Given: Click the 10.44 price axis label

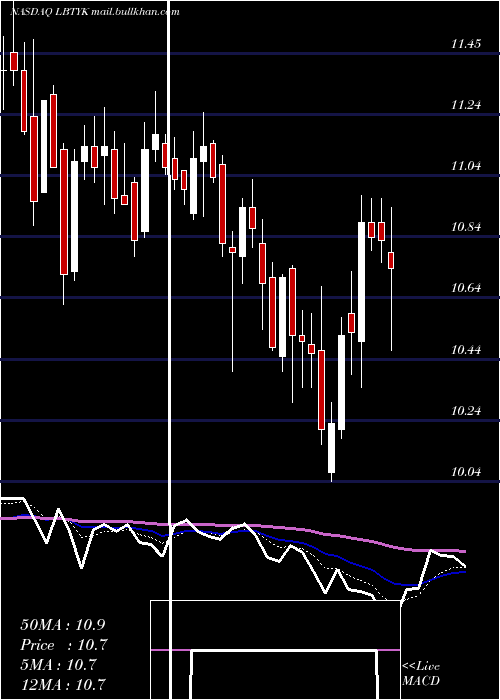Looking at the screenshot, I should point(466,350).
